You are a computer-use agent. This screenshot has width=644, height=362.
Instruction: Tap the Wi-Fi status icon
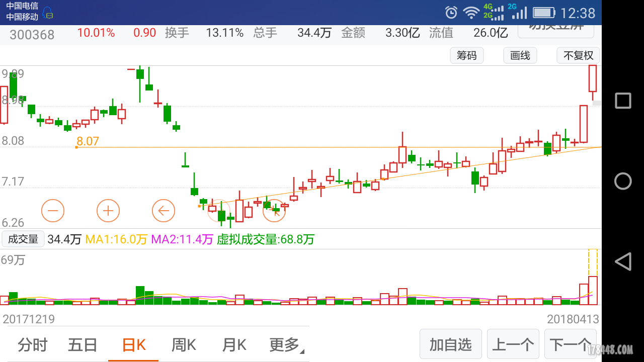tap(471, 13)
